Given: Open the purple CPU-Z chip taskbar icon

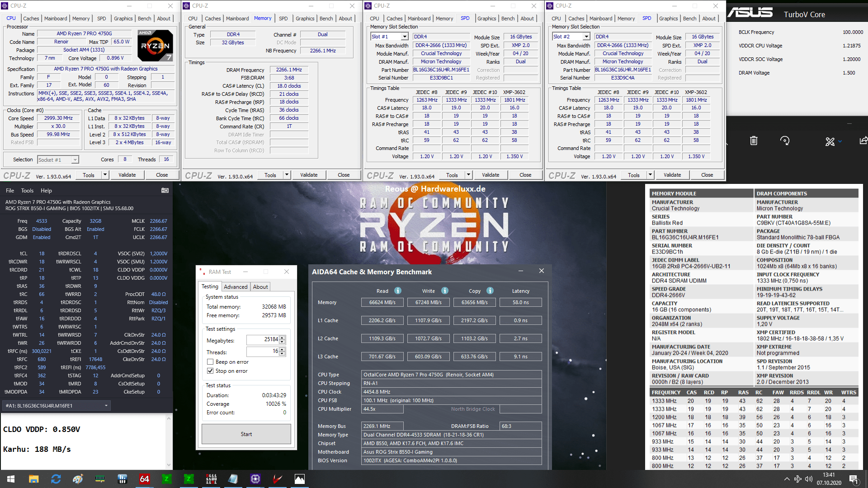Looking at the screenshot, I should pos(255,479).
